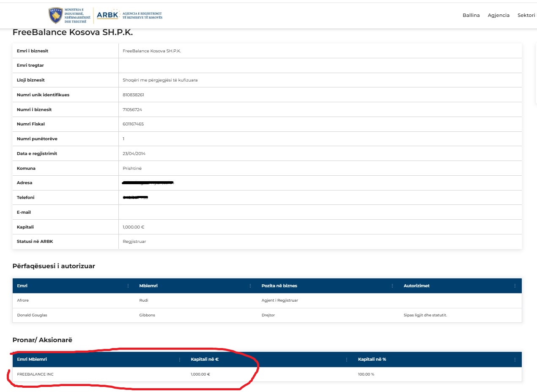Viewport: 537px width, 392px height.
Task: Open the Emri Mbiemri column menu icon
Action: (180, 359)
